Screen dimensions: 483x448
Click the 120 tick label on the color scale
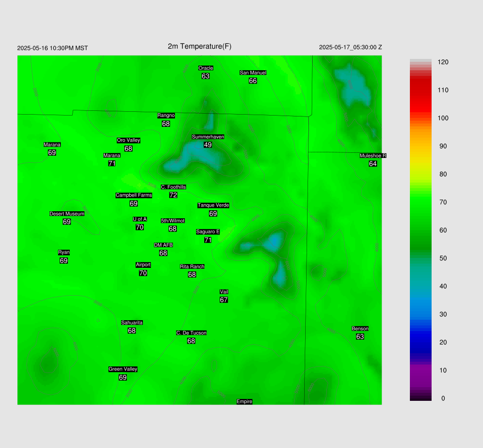tap(443, 62)
